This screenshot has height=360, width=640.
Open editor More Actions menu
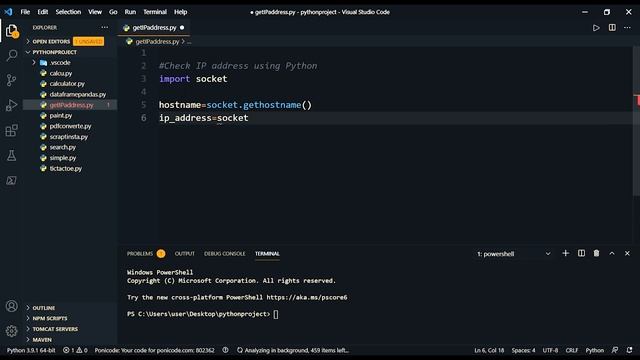(627, 28)
